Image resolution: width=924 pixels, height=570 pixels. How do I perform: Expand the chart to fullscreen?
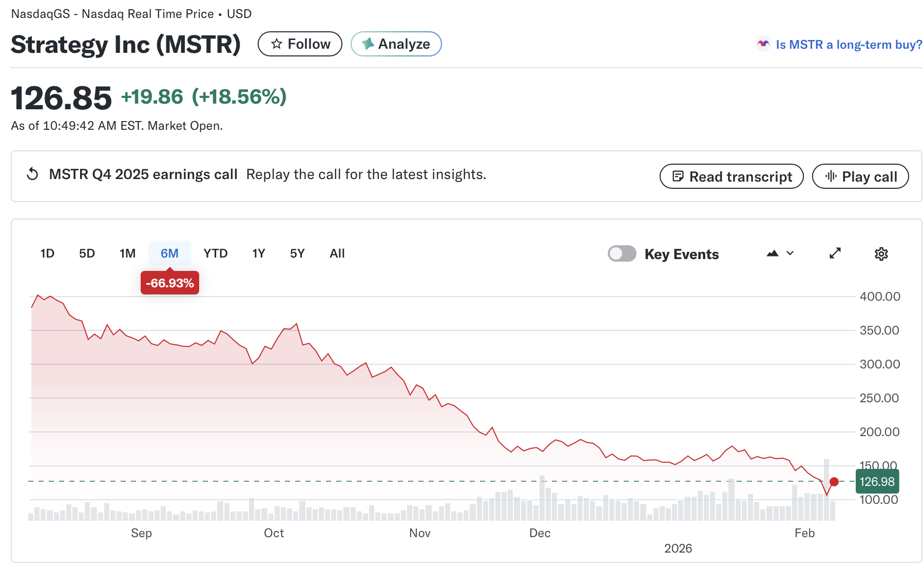pos(835,253)
